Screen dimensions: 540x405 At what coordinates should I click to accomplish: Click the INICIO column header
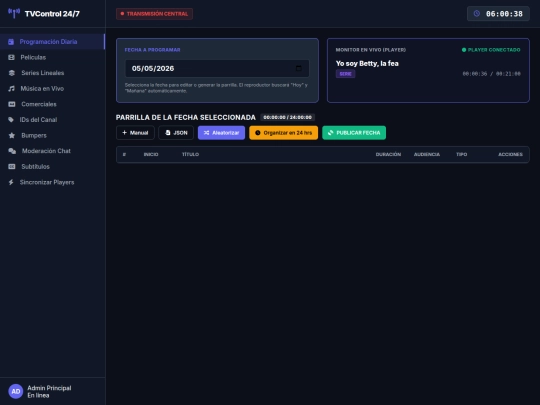point(151,154)
